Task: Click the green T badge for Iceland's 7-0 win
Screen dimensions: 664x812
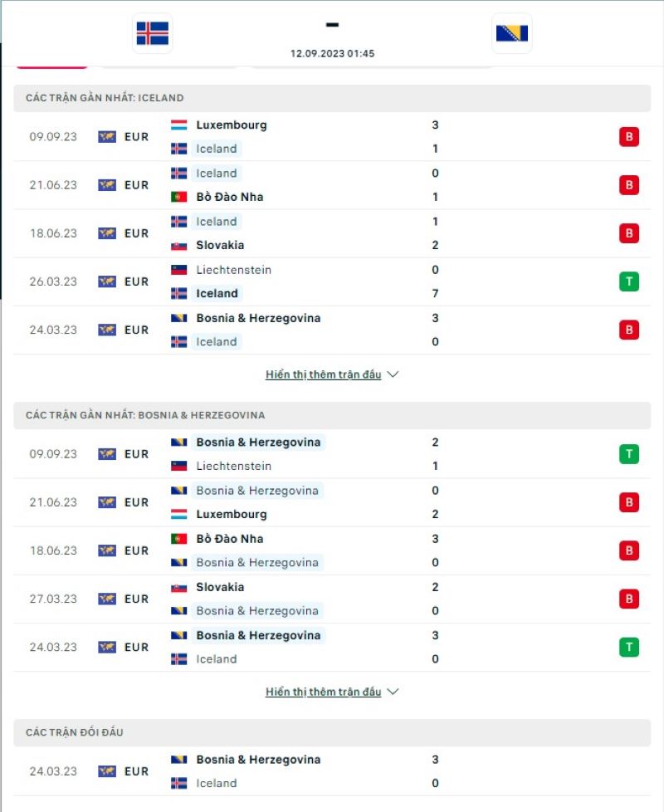Action: click(629, 281)
